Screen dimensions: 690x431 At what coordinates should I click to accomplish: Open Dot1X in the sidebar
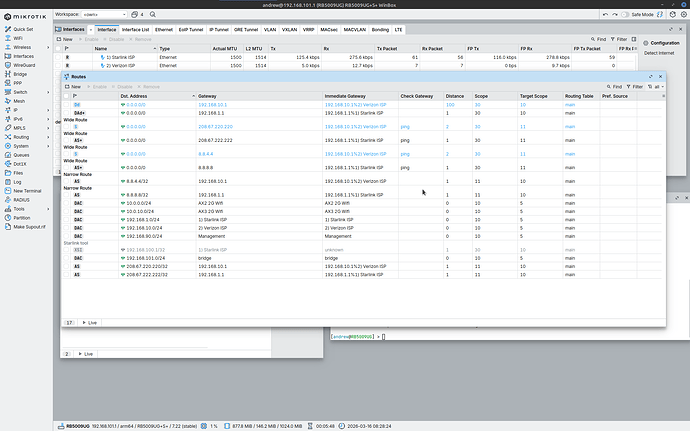coord(20,164)
